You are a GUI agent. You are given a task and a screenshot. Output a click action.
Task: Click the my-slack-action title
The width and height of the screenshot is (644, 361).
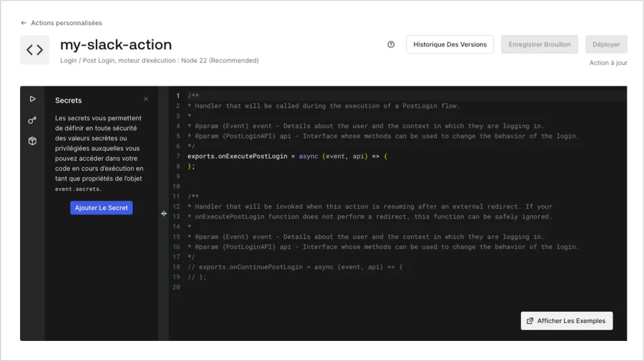116,44
